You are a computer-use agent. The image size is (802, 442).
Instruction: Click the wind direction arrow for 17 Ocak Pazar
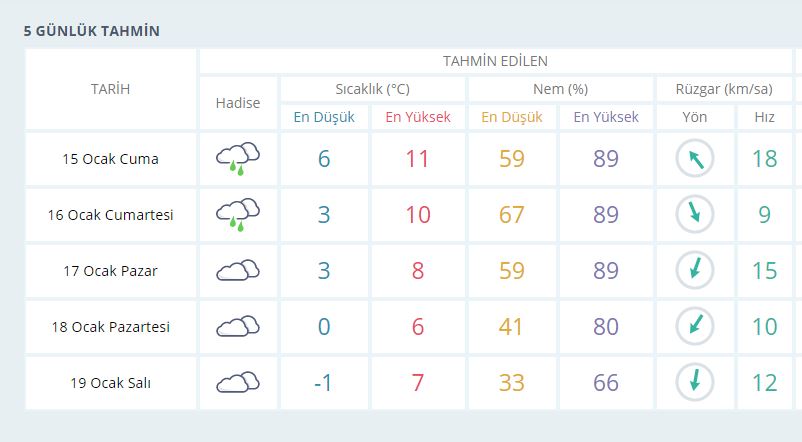(x=694, y=270)
